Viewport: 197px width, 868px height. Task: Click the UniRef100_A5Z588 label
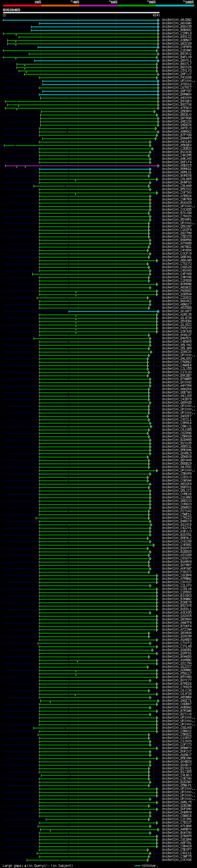pos(177,308)
